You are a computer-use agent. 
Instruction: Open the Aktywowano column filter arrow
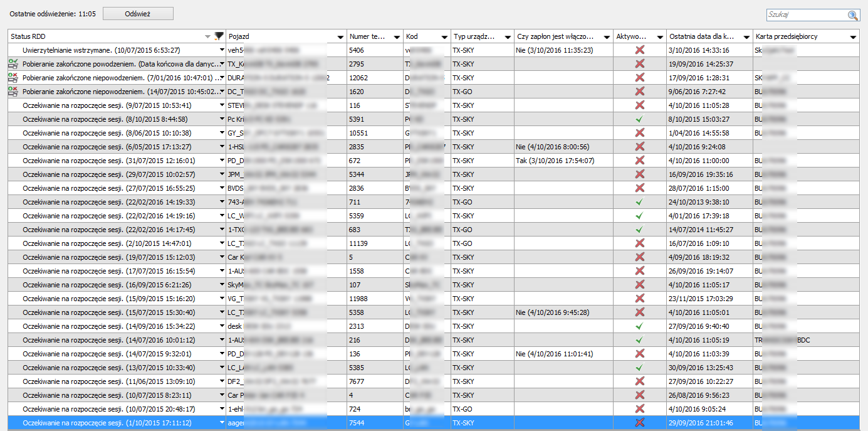(x=660, y=37)
